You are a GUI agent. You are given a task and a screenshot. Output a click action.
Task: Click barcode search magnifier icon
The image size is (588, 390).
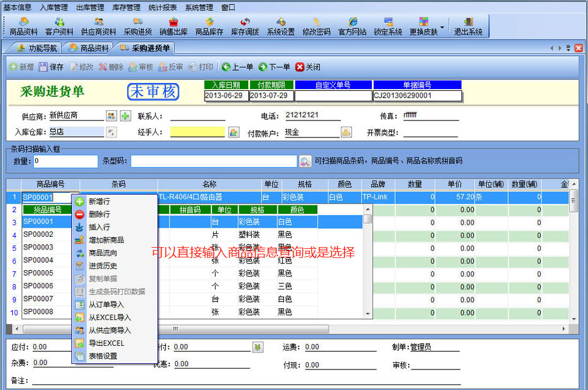click(x=305, y=161)
